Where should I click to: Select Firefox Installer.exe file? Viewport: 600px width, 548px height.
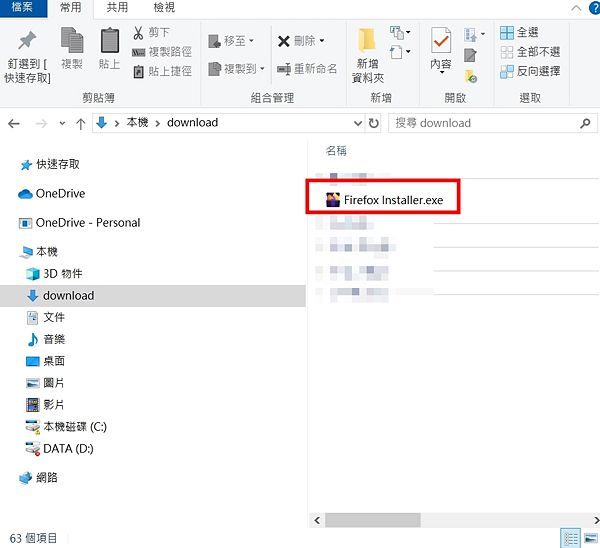(x=392, y=200)
